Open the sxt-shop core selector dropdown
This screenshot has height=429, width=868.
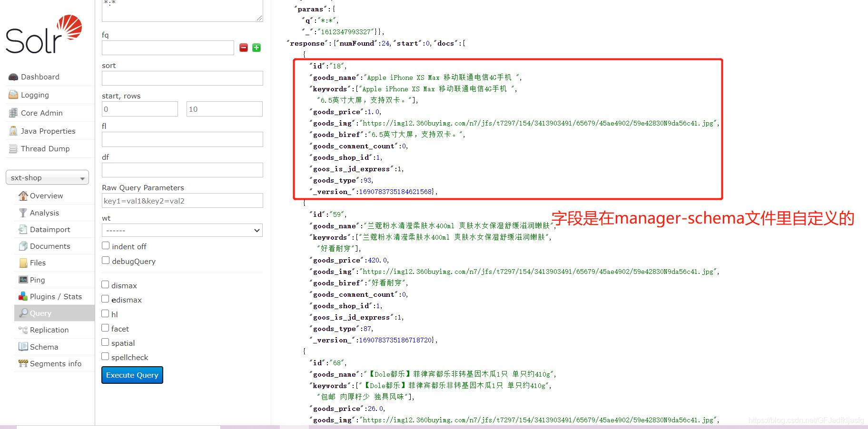pos(47,177)
